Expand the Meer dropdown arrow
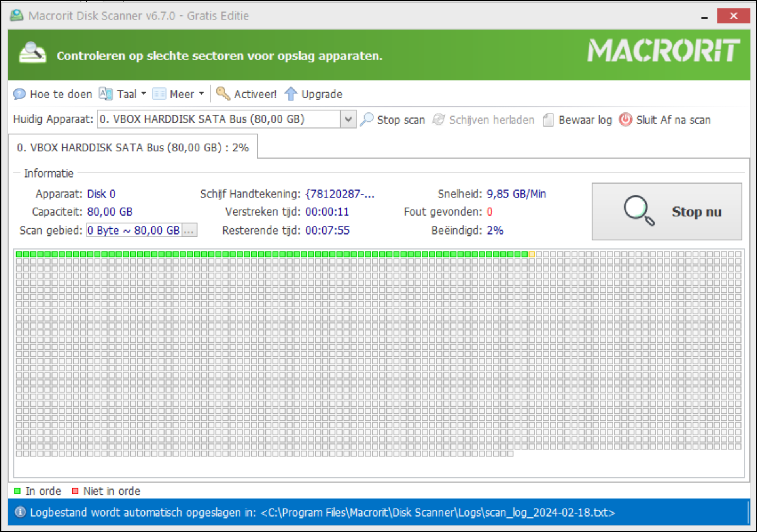 pyautogui.click(x=201, y=94)
